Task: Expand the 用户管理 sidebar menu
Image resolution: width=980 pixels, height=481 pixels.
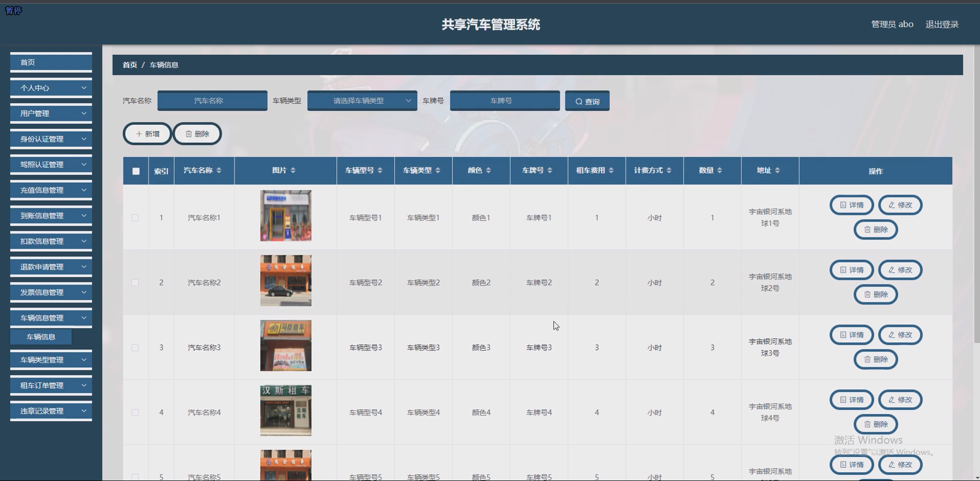Action: point(51,114)
